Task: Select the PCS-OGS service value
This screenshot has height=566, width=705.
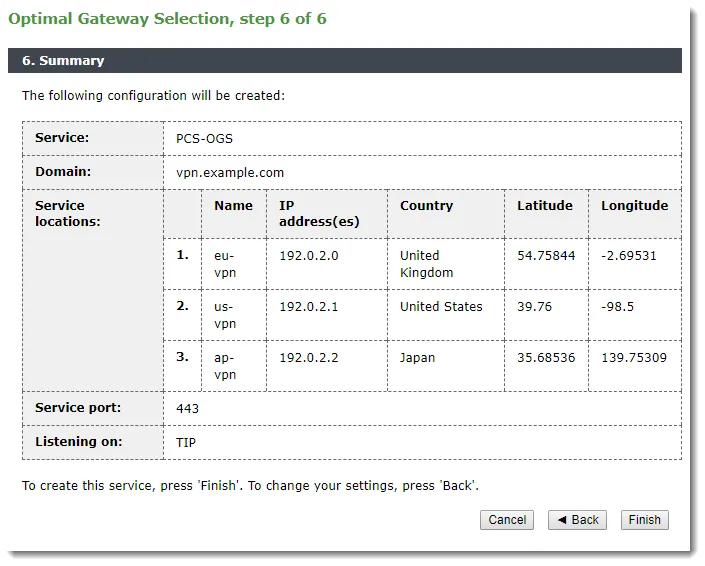Action: [204, 138]
